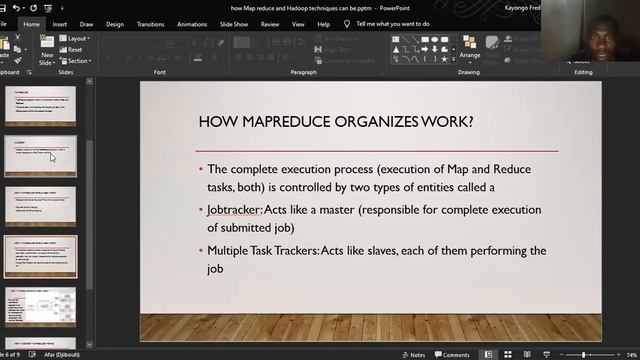This screenshot has height=360, width=640.
Task: Open the Layout dropdown
Action: (x=75, y=38)
